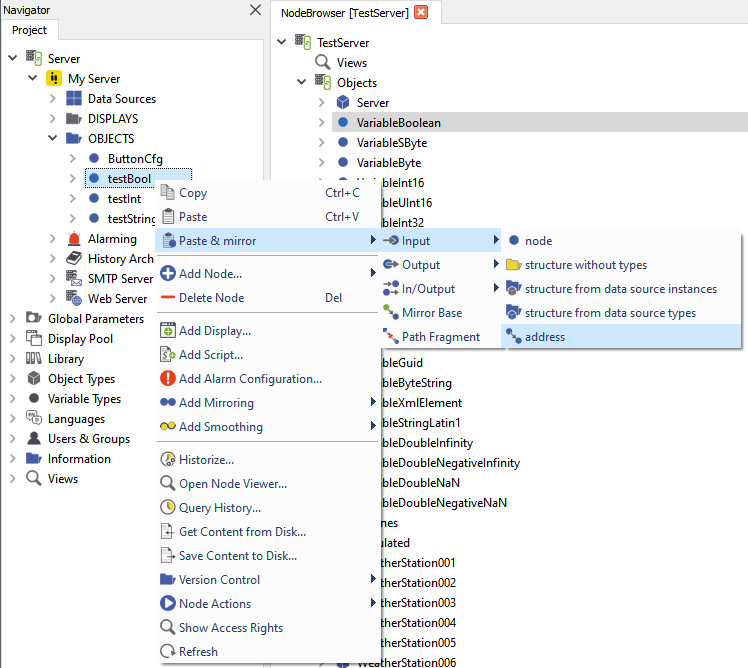Select testInt in OBJECTS tree
This screenshot has width=748, height=668.
pyautogui.click(x=124, y=198)
